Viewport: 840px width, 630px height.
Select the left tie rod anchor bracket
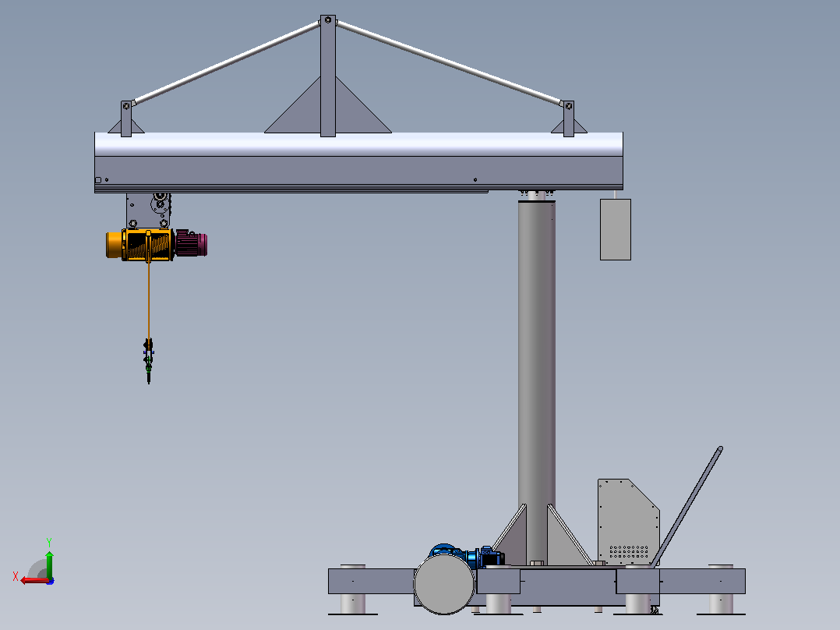(126, 119)
